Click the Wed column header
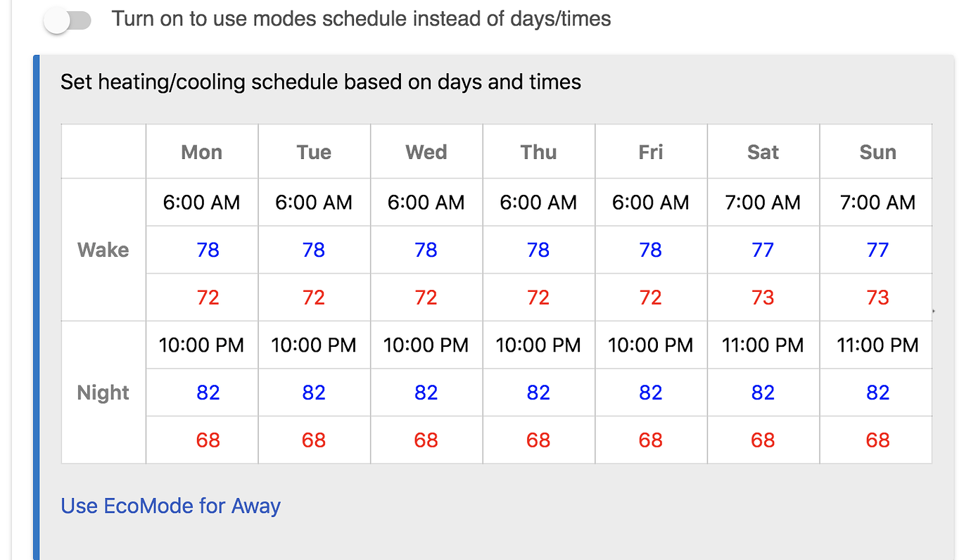 pyautogui.click(x=426, y=151)
